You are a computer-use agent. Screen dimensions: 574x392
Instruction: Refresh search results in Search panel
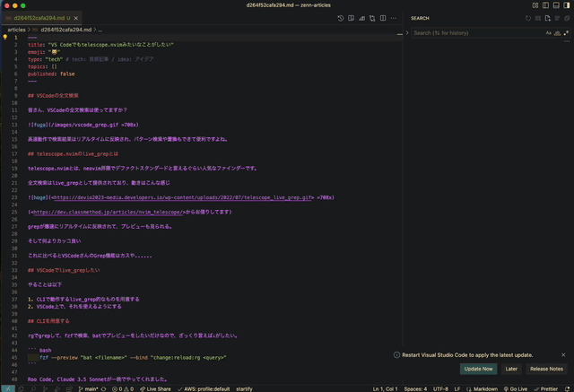pyautogui.click(x=528, y=18)
